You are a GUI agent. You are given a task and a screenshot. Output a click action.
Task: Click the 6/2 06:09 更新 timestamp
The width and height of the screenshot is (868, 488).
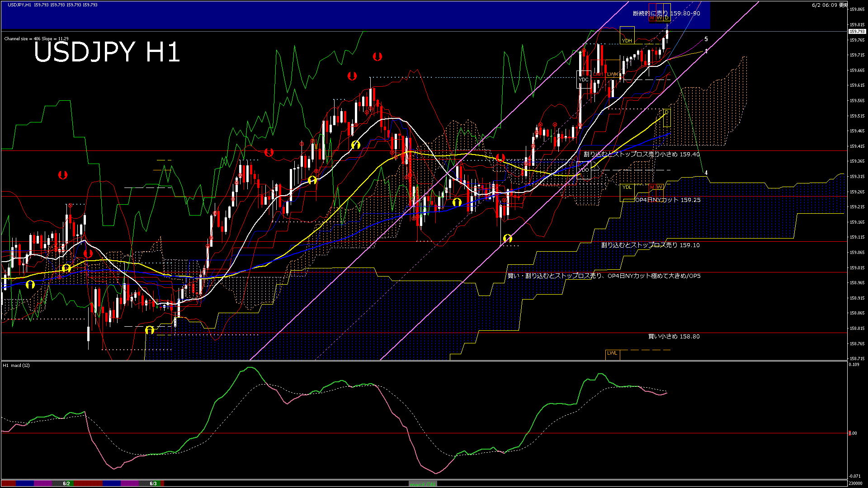coord(830,5)
